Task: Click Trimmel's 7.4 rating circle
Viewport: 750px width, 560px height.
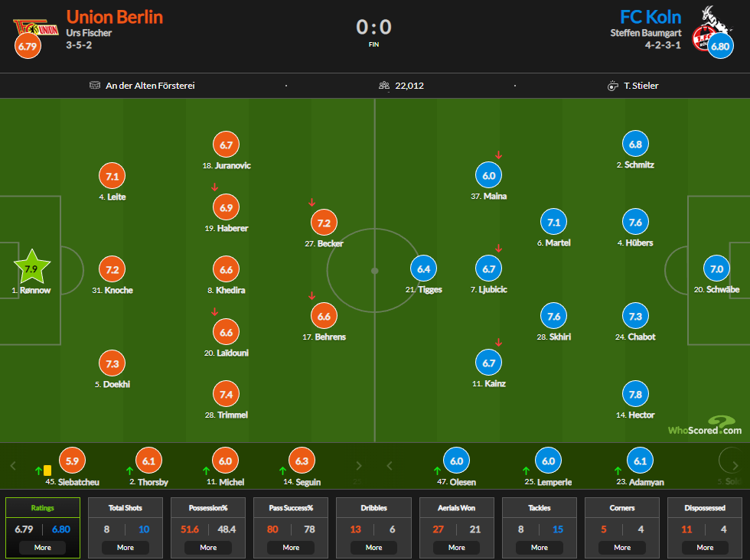Action: click(227, 394)
